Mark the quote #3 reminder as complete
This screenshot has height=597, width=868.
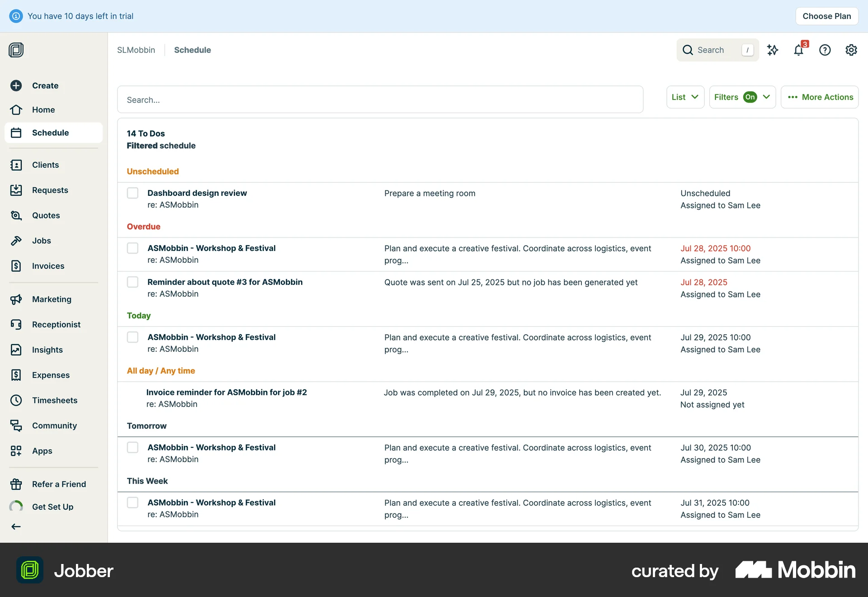coord(132,282)
